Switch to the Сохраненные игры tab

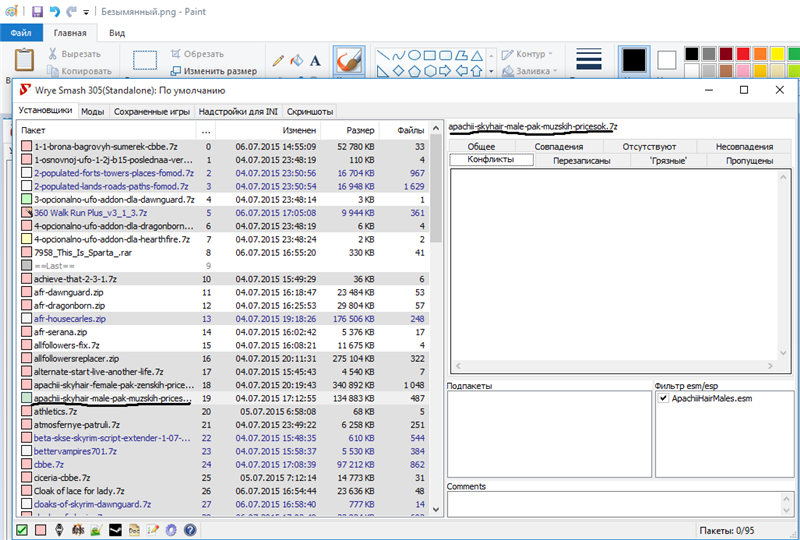tap(152, 111)
